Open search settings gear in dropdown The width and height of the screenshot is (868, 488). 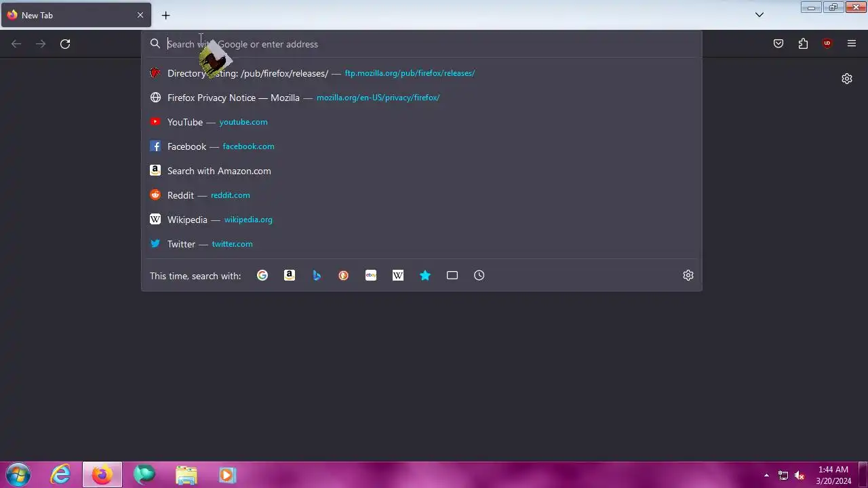[x=688, y=275]
